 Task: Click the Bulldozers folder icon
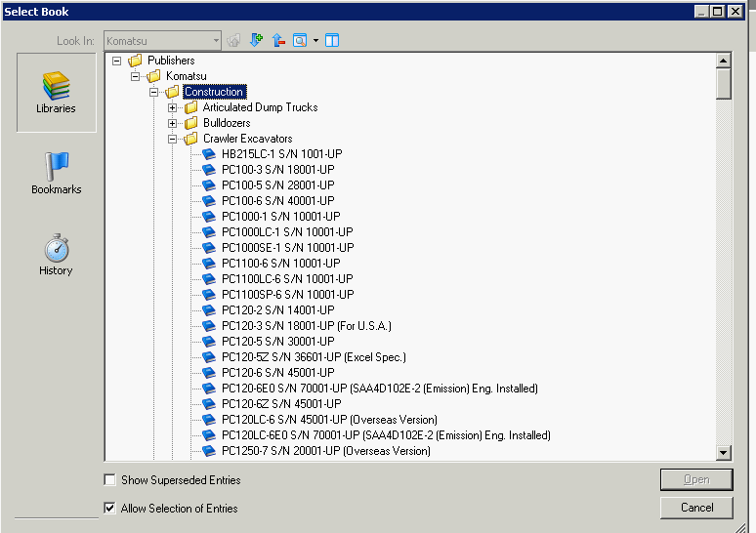click(x=190, y=123)
